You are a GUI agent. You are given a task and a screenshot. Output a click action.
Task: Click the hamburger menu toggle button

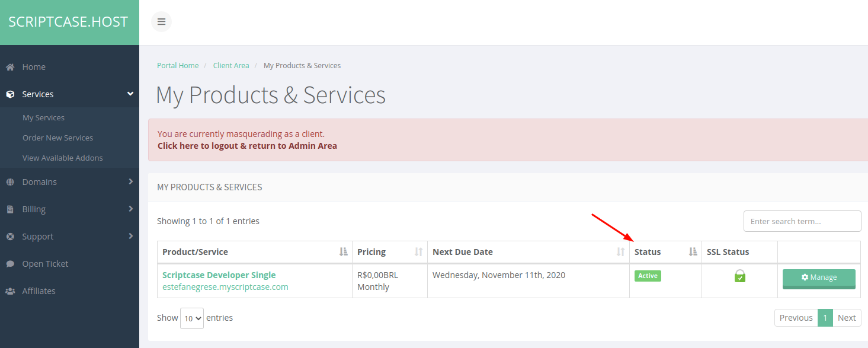[x=161, y=22]
